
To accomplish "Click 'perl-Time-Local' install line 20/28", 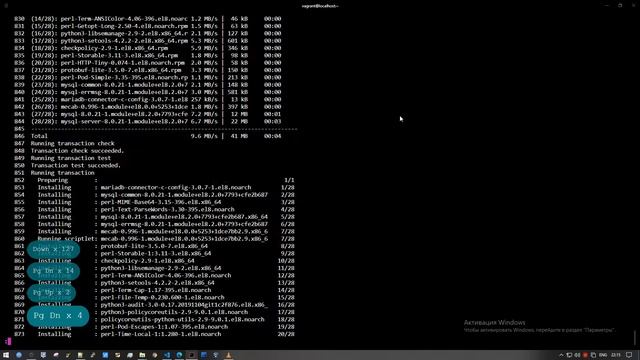I will tap(166, 334).
